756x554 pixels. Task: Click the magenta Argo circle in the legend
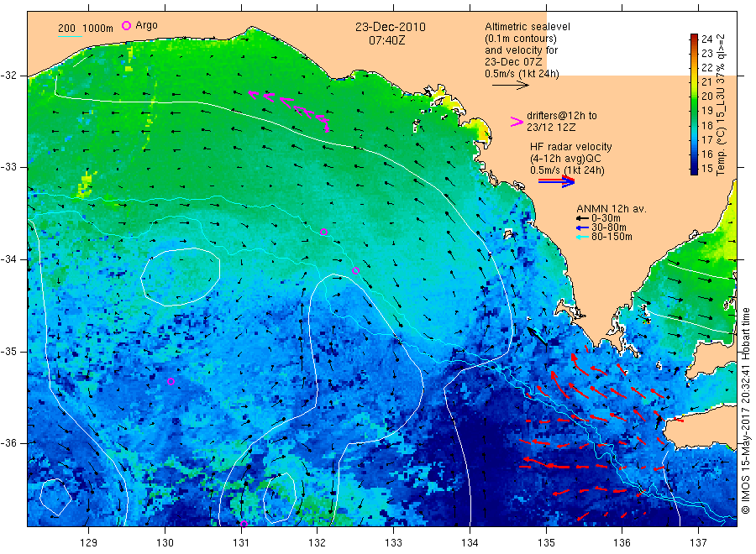point(126,25)
